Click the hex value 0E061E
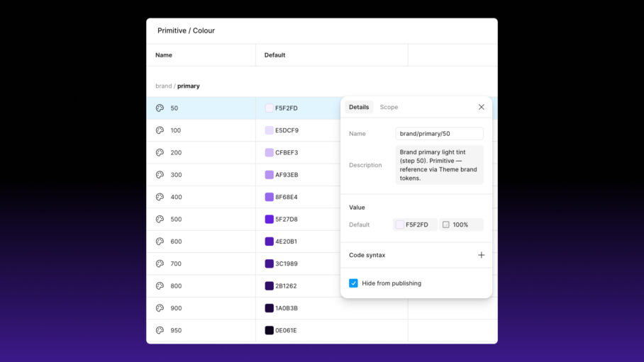The image size is (644, 362). [x=286, y=330]
